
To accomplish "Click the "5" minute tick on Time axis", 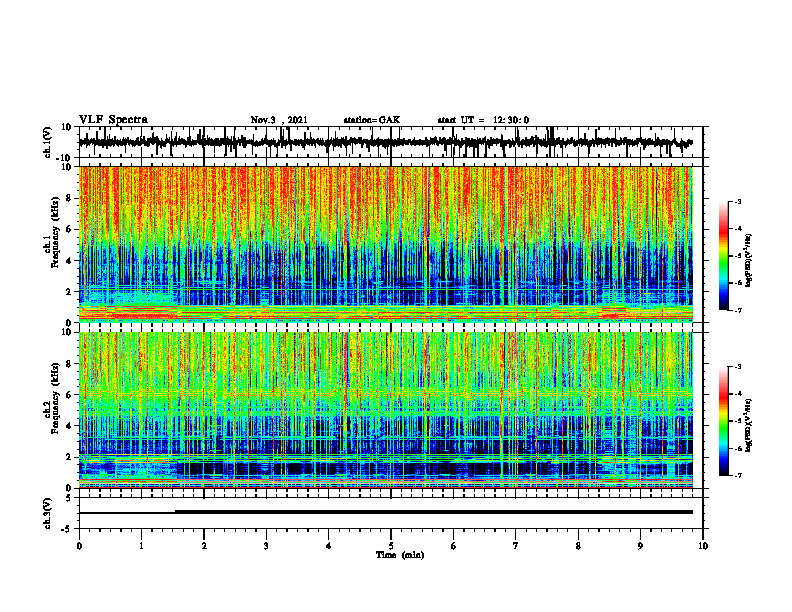I will [391, 546].
